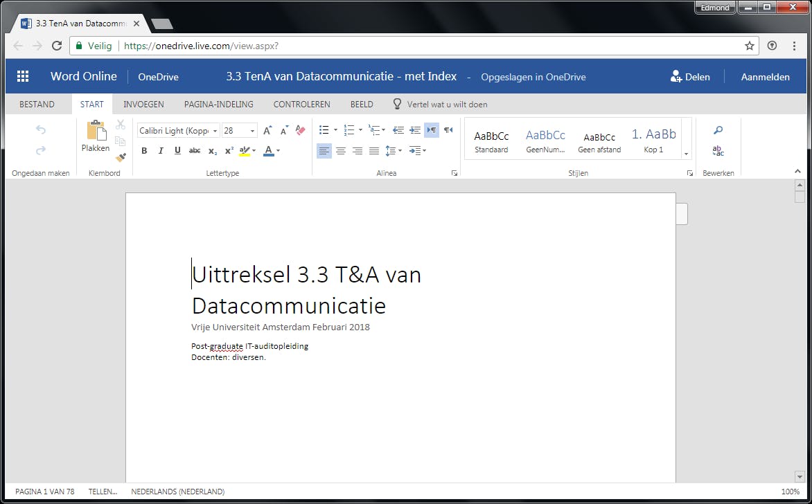Image resolution: width=812 pixels, height=504 pixels.
Task: Apply subscript formatting
Action: pos(212,151)
